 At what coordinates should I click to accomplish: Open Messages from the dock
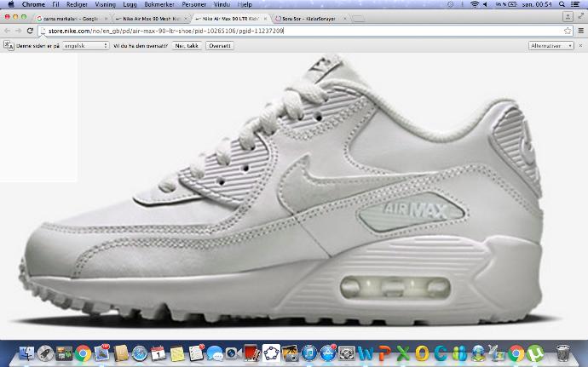pos(215,353)
